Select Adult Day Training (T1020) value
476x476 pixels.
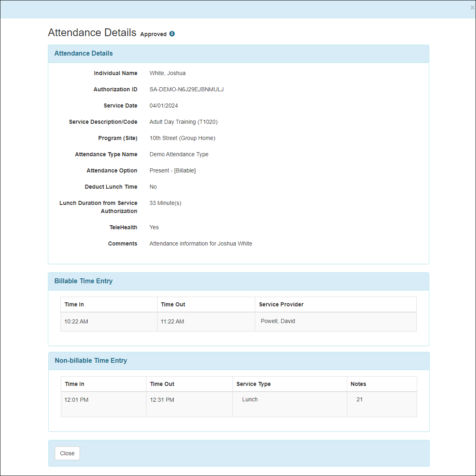click(x=183, y=122)
